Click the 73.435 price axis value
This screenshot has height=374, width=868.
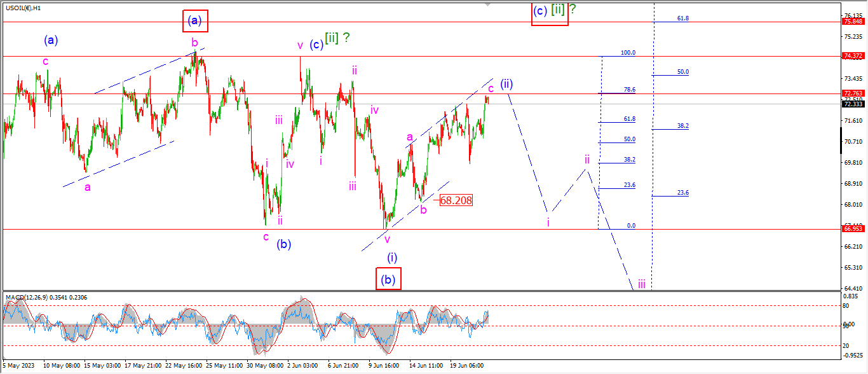click(854, 78)
